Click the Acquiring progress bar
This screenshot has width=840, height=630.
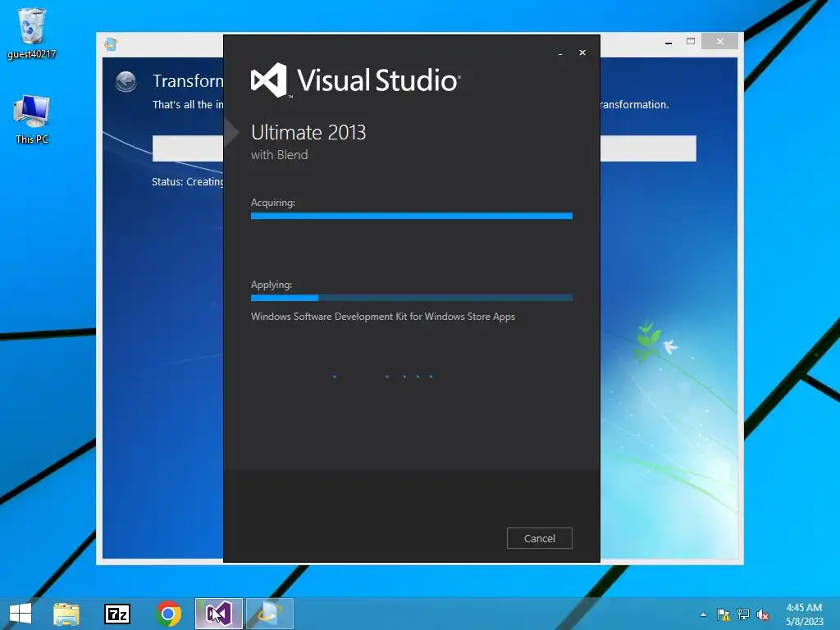[x=412, y=216]
